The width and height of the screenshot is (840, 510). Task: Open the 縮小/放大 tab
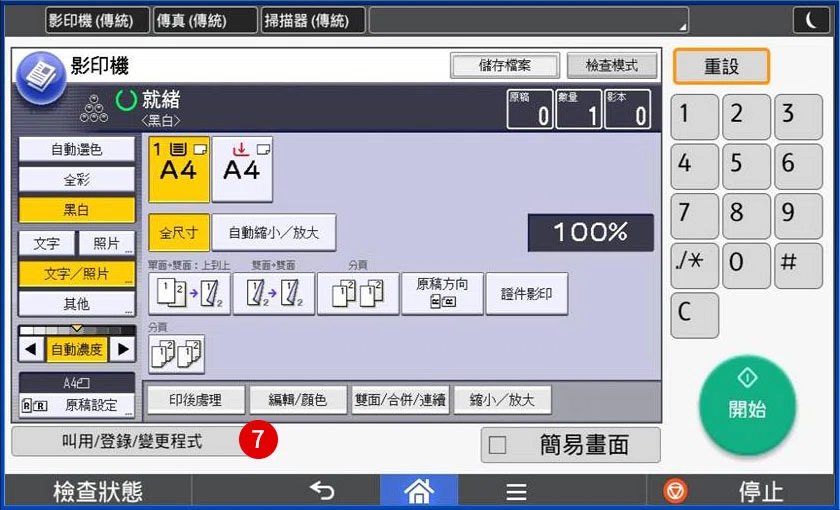pyautogui.click(x=502, y=400)
